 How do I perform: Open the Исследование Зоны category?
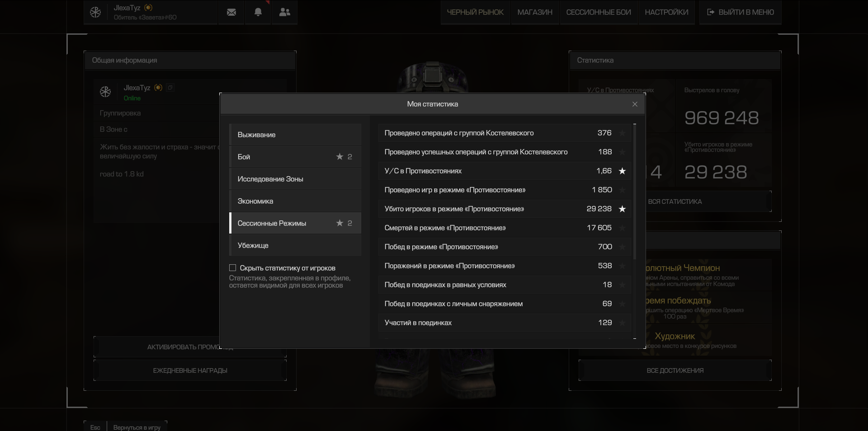295,179
